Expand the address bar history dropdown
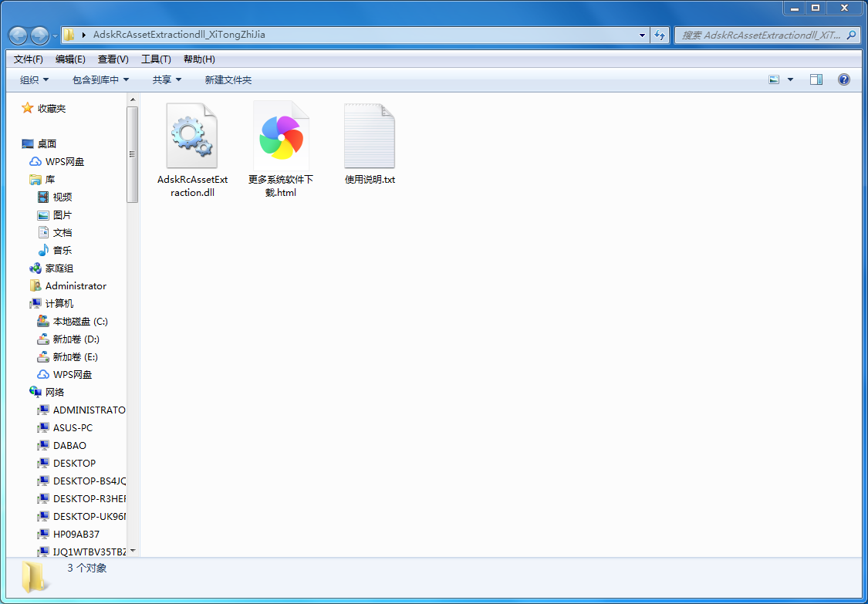Viewport: 868px width, 604px height. click(x=642, y=35)
